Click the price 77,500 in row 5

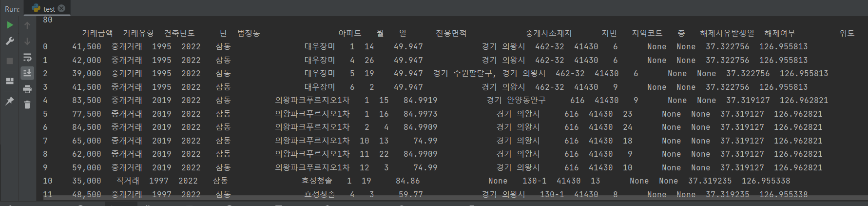click(87, 114)
